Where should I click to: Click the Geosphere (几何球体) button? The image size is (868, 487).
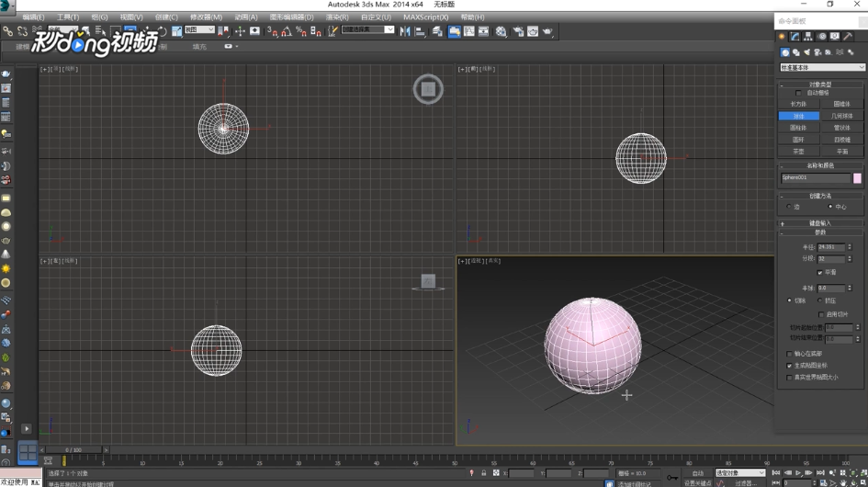click(x=841, y=116)
